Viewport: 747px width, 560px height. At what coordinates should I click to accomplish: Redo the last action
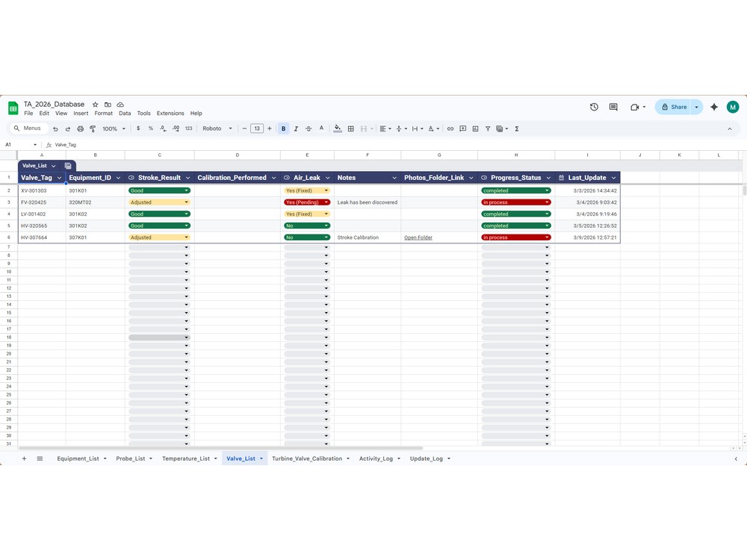pyautogui.click(x=68, y=128)
